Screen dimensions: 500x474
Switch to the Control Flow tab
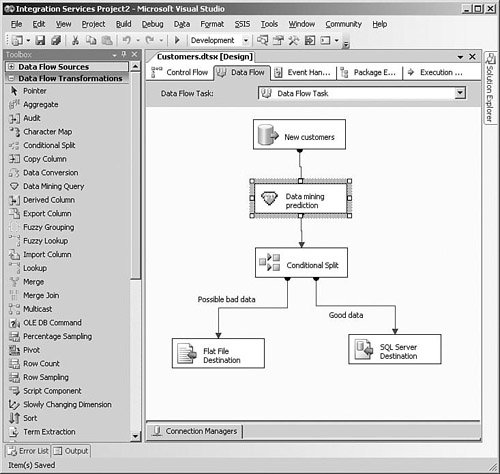180,72
